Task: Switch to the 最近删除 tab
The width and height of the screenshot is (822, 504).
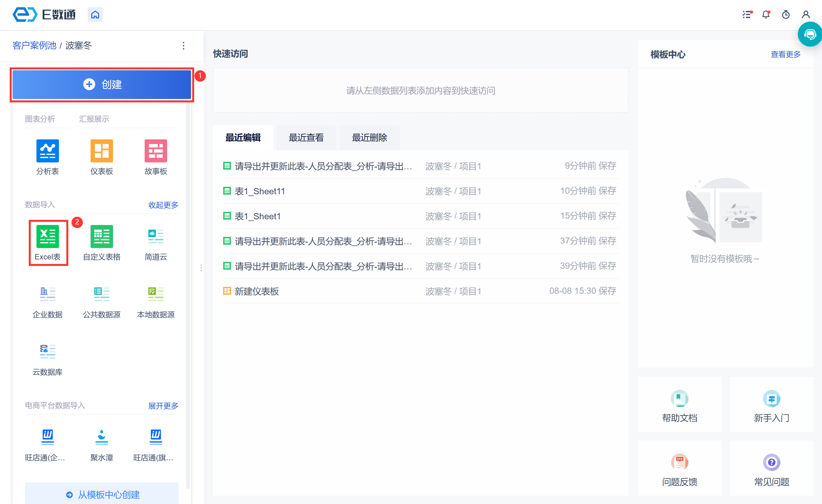Action: click(x=369, y=138)
